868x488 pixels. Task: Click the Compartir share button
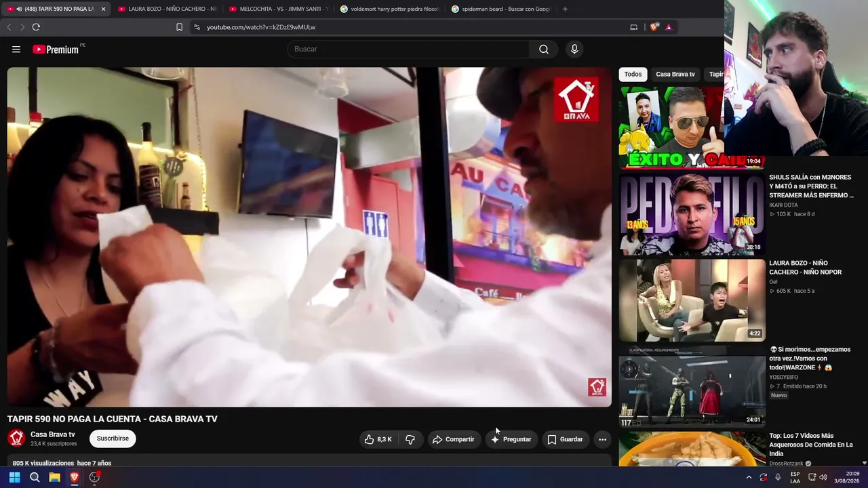454,439
